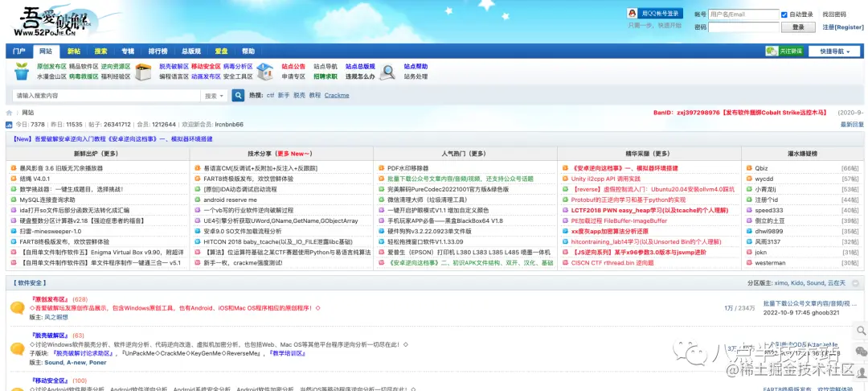The width and height of the screenshot is (868, 391).
Task: Open the 【New】吾爱破解安卓逆向入门教程 announcement
Action: 113,139
